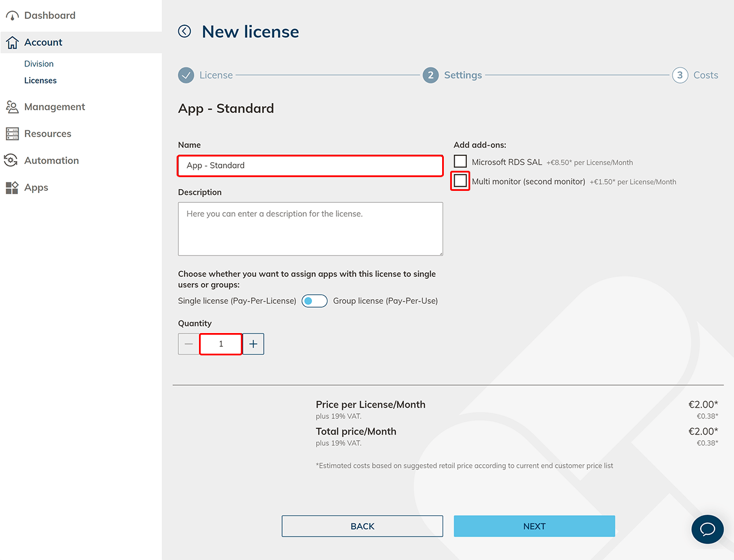Image resolution: width=734 pixels, height=560 pixels.
Task: Enable the Microsoft RDS SAL add-on
Action: (x=460, y=162)
